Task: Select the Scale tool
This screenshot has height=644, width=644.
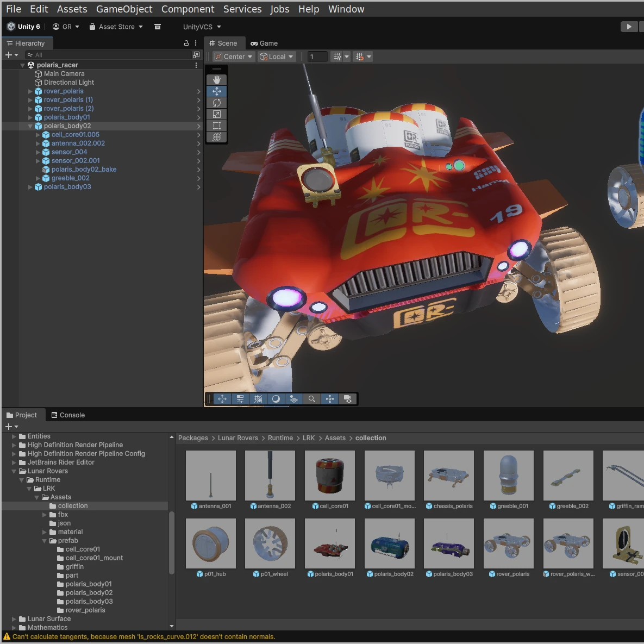Action: pyautogui.click(x=216, y=114)
